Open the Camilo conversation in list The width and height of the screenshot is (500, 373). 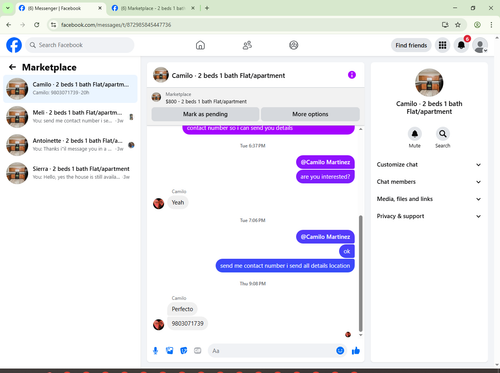(70, 89)
